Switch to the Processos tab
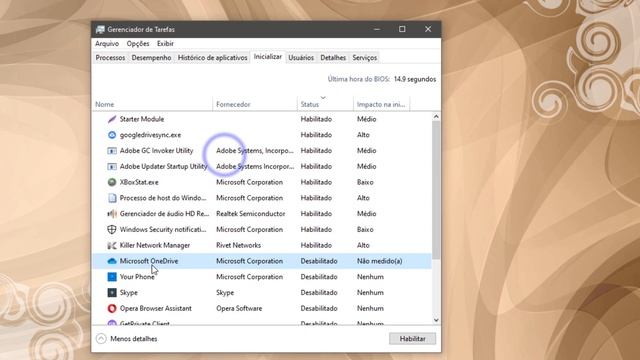The image size is (640, 360). [x=110, y=58]
